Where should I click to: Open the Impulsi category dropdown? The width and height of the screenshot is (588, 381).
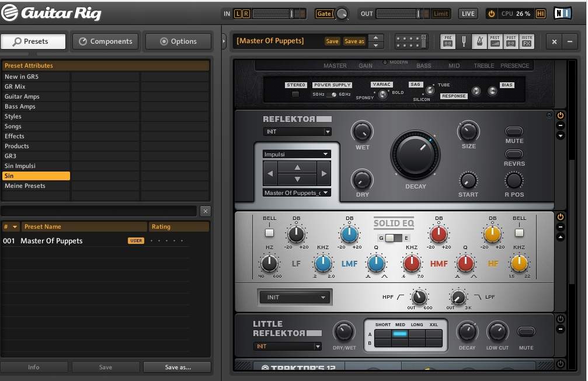297,155
